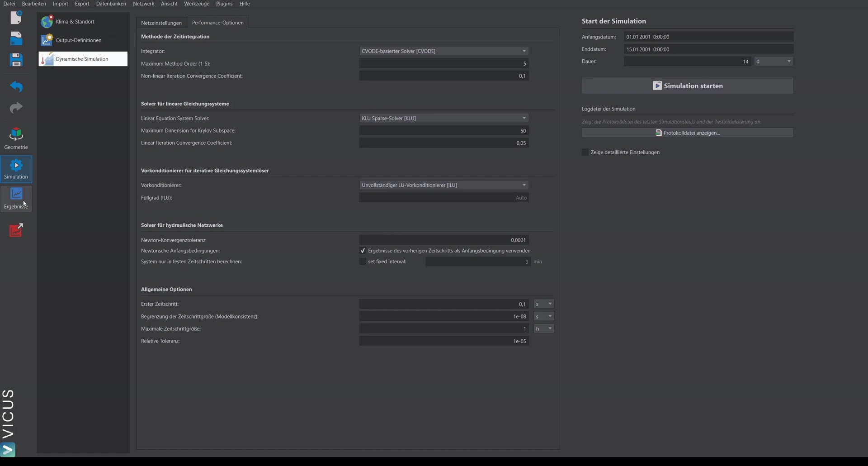The width and height of the screenshot is (868, 466).
Task: Click the Undo arrow icon
Action: click(16, 86)
